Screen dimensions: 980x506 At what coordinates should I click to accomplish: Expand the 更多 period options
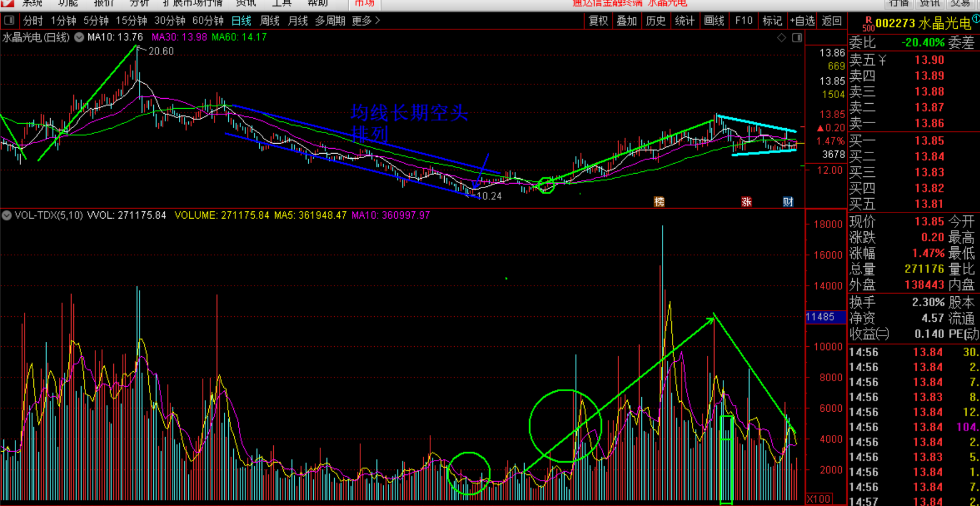[x=366, y=21]
